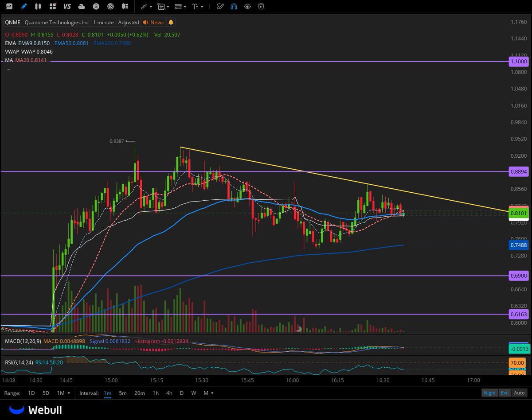The image size is (532, 420).
Task: Open the multi-chart grid layout icon
Action: tap(53, 6)
